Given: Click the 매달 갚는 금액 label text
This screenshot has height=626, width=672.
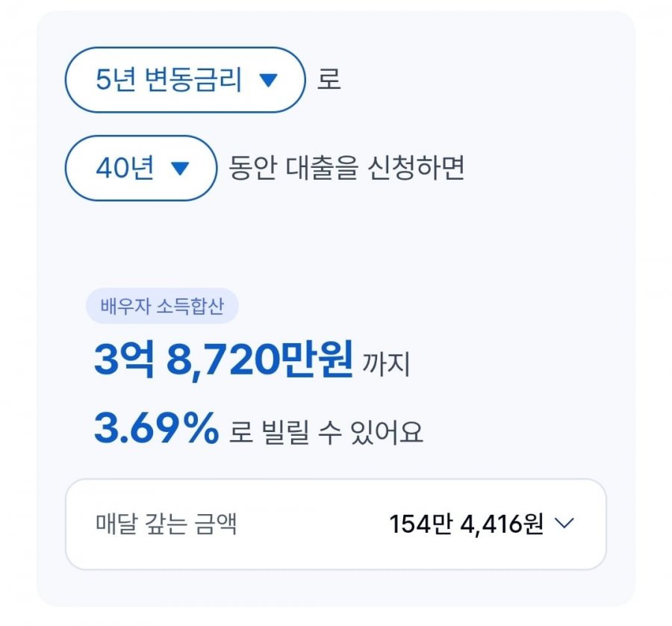Looking at the screenshot, I should [x=166, y=523].
